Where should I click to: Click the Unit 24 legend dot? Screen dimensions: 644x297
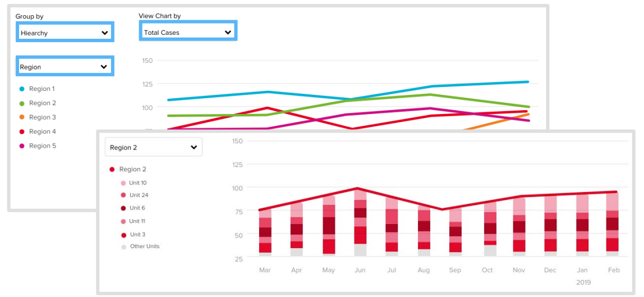point(123,195)
